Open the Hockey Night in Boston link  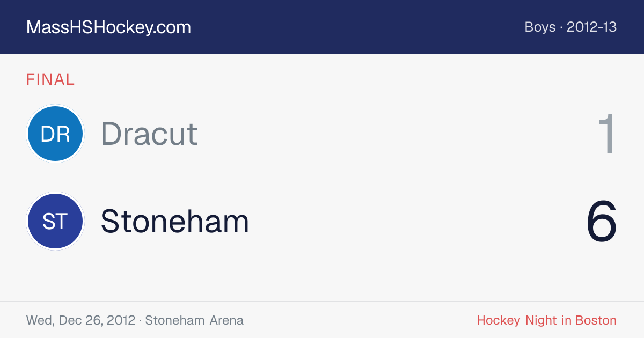coord(546,320)
